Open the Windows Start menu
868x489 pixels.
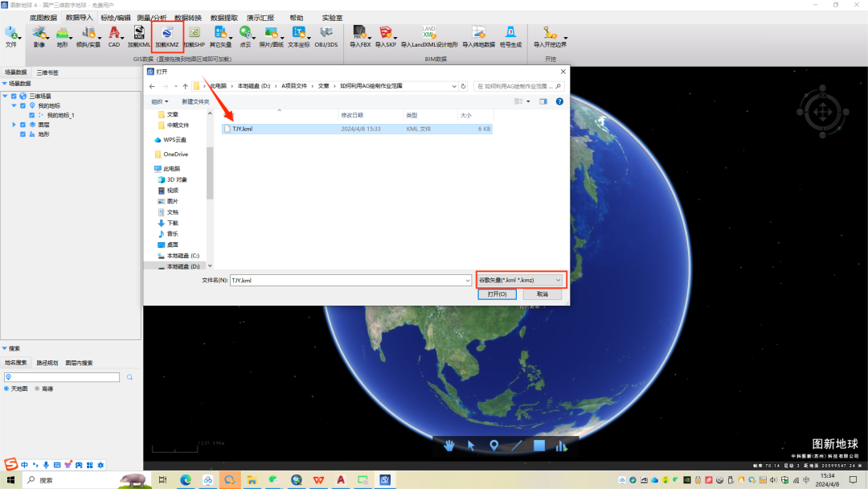(10, 480)
